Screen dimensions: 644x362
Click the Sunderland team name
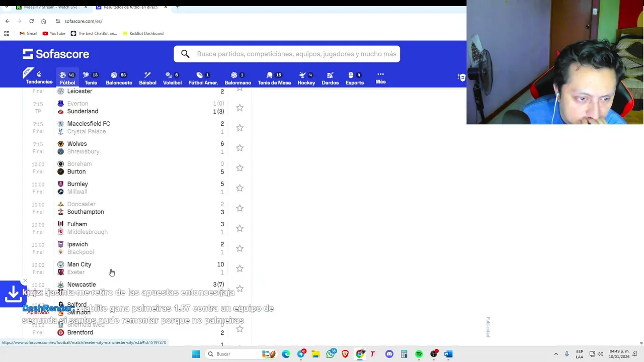[x=83, y=111]
